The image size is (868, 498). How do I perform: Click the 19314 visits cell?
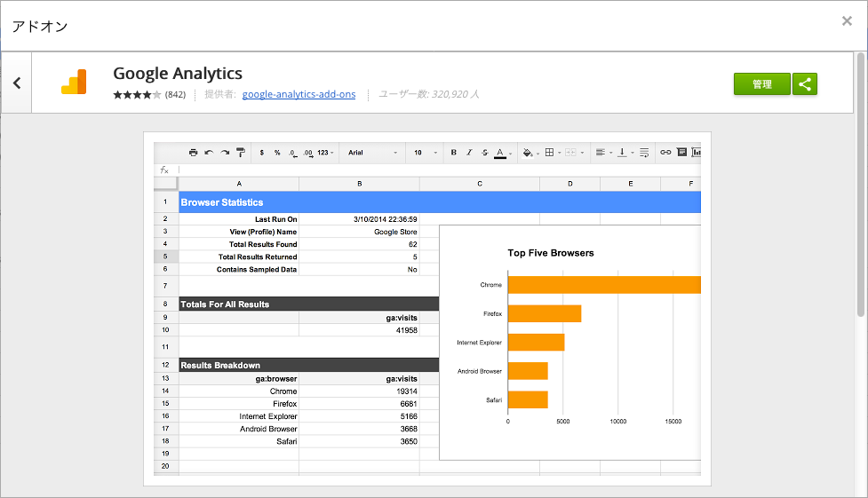click(359, 391)
